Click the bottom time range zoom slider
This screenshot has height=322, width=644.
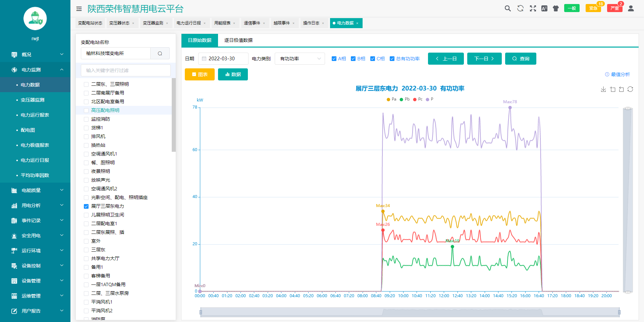(410, 312)
